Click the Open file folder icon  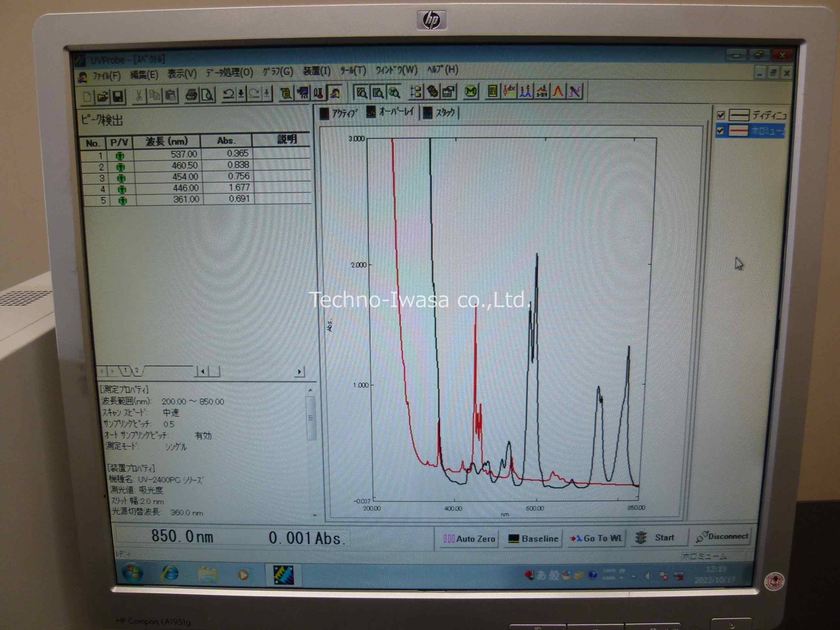pos(103,96)
